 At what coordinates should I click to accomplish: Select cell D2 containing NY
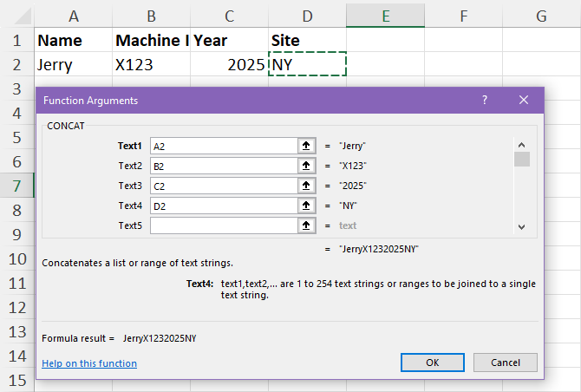[x=307, y=64]
